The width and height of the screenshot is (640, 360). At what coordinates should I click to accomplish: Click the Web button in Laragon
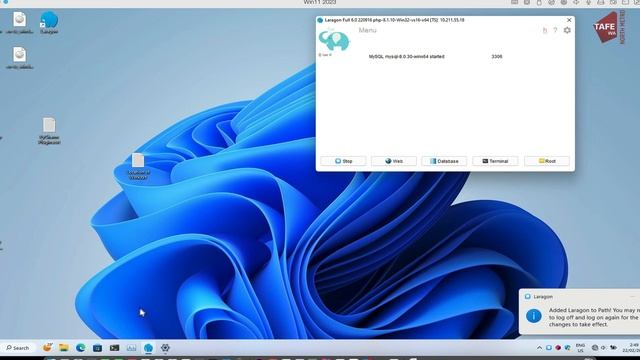click(x=394, y=161)
